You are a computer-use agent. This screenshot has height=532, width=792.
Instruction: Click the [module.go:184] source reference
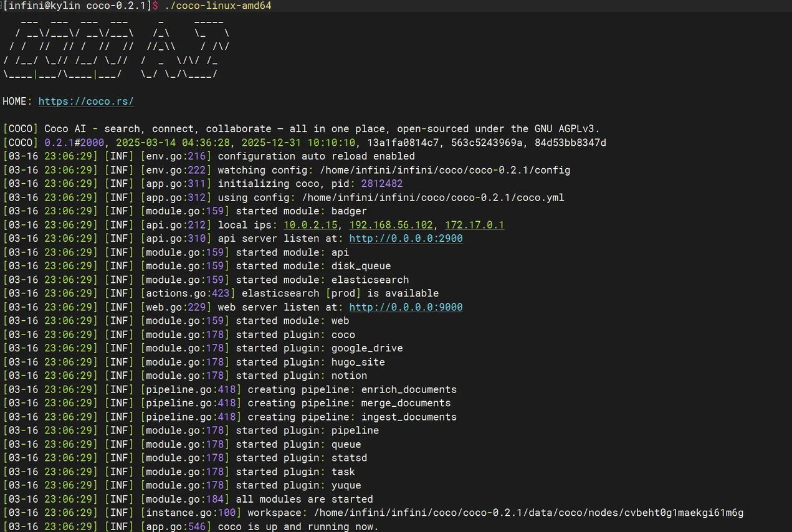pos(184,499)
